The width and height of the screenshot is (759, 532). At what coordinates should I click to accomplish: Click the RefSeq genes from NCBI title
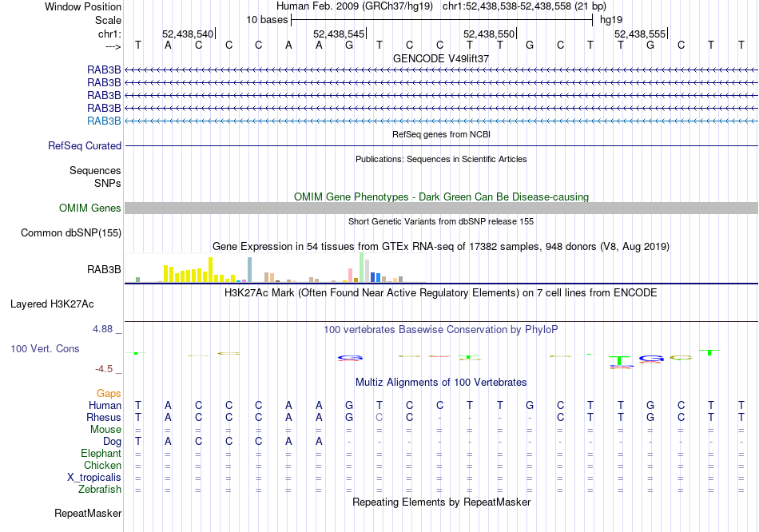pos(441,134)
